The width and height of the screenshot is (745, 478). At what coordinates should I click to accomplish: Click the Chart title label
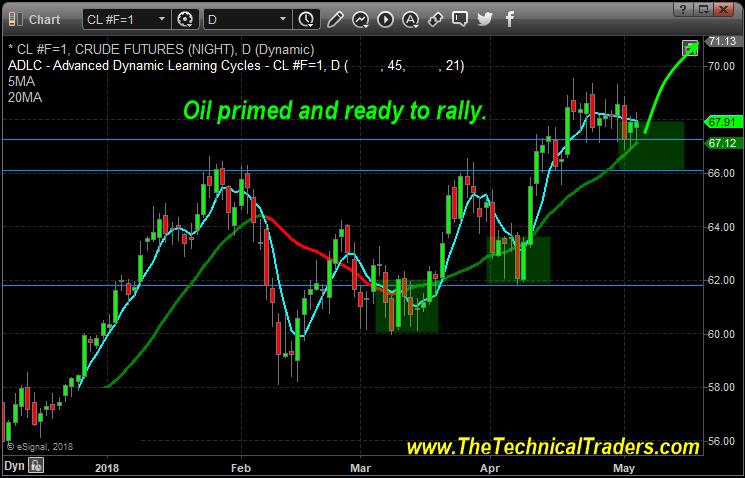point(45,19)
